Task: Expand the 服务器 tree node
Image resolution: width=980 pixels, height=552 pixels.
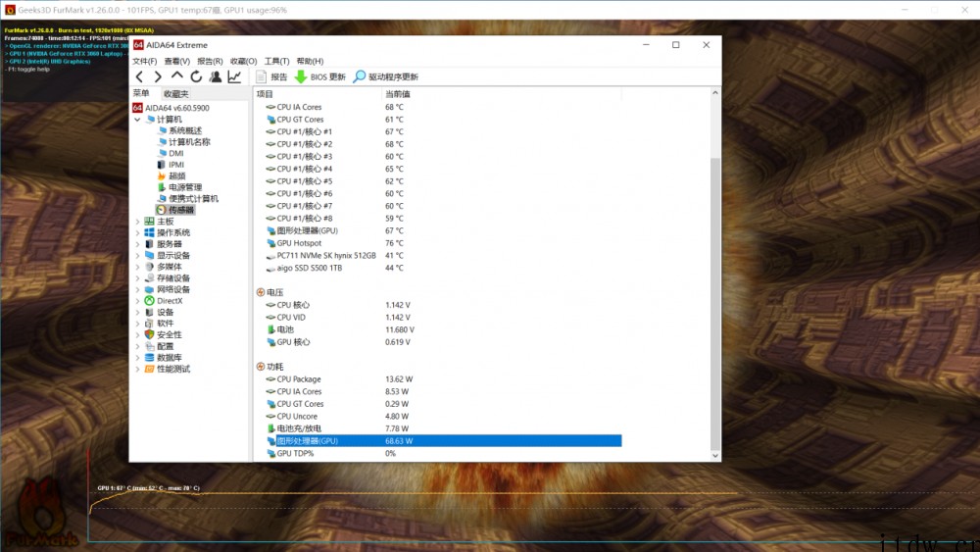Action: click(137, 244)
